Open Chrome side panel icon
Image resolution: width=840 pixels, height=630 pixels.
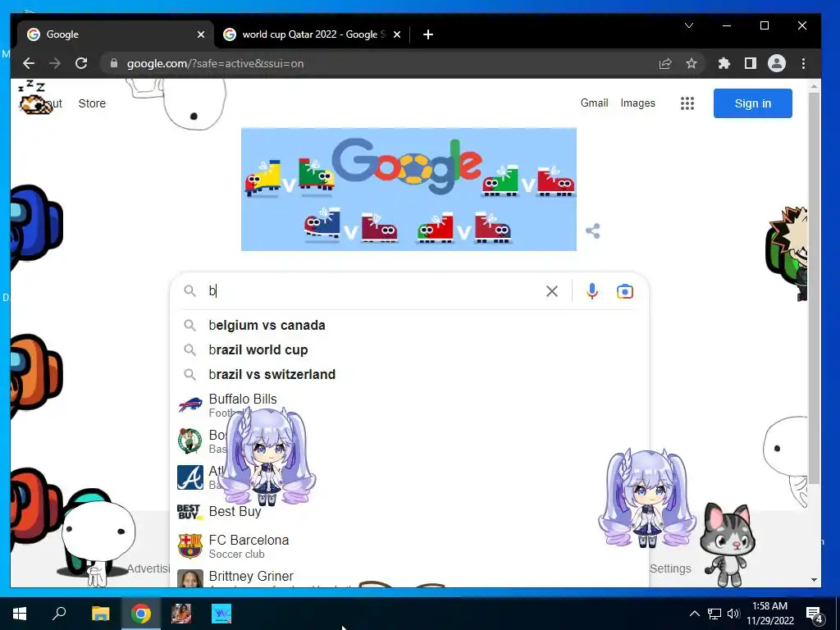click(750, 63)
